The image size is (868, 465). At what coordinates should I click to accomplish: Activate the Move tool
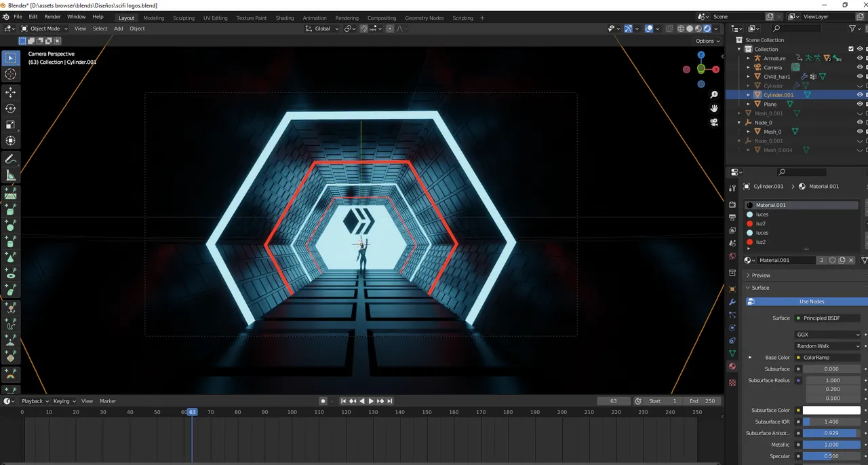(x=11, y=92)
